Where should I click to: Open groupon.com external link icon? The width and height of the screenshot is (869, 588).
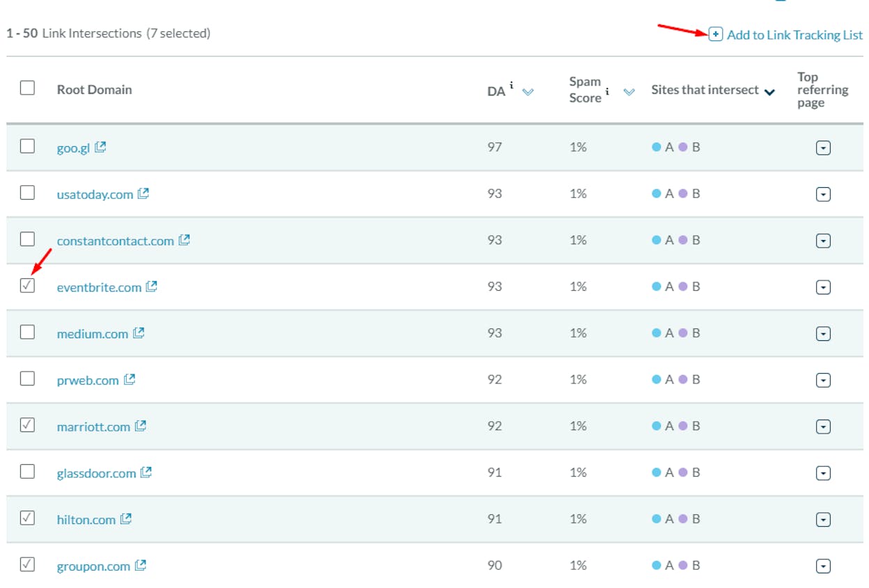(141, 565)
